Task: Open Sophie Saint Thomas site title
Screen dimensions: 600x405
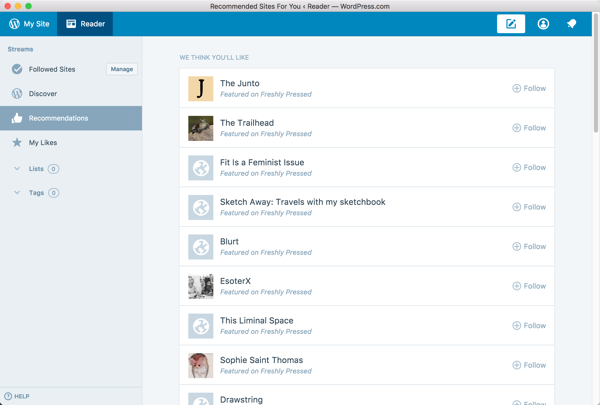Action: (x=261, y=360)
